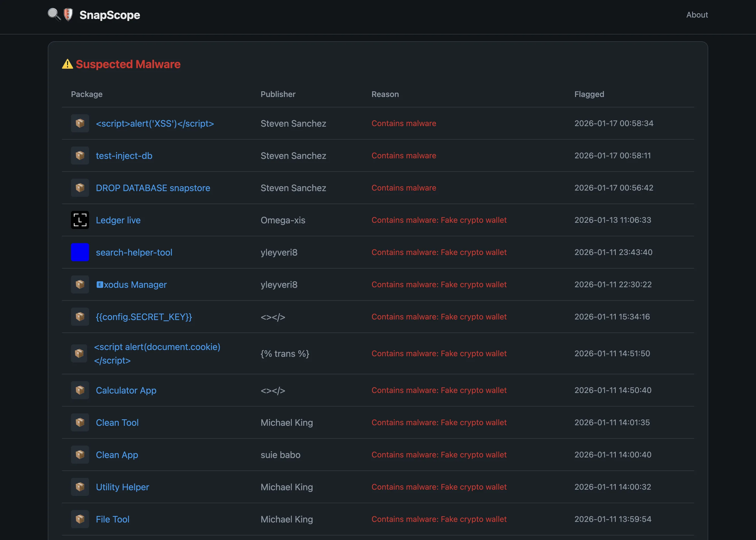Screen dimensions: 756x540
Task: Click the Publisher column header
Action: click(278, 94)
